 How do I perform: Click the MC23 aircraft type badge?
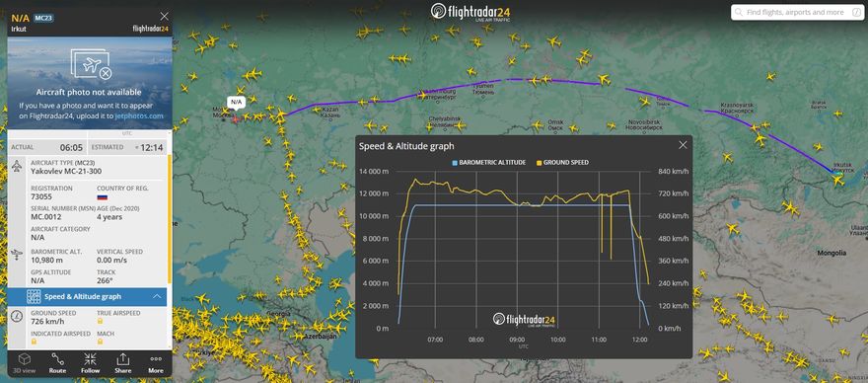[43, 18]
